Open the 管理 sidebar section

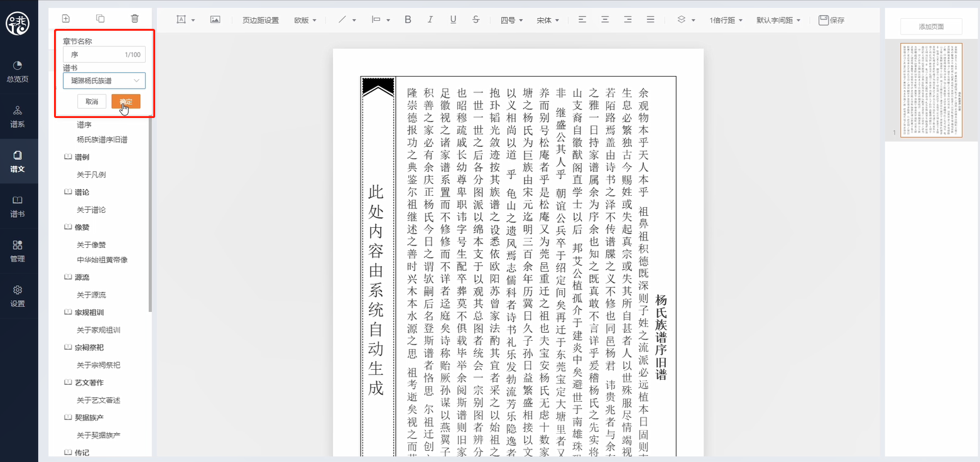(x=18, y=251)
